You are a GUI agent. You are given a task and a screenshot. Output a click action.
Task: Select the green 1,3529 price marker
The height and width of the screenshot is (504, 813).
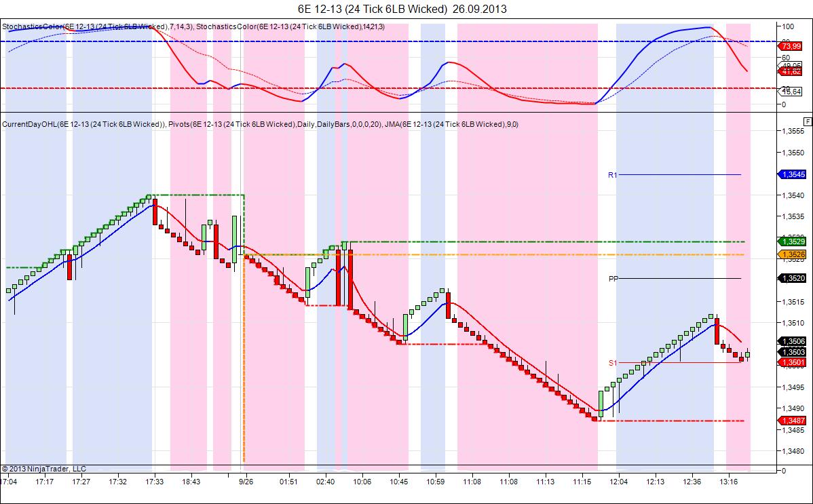point(792,241)
